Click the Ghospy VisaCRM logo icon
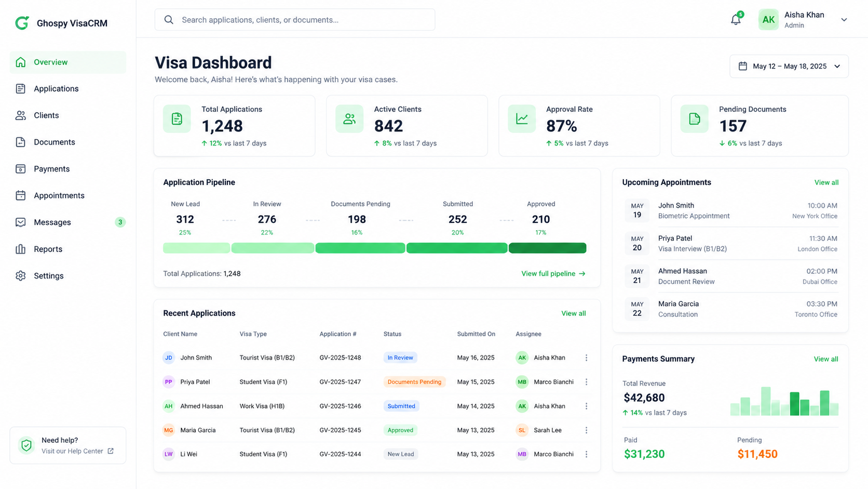868x489 pixels. [22, 23]
